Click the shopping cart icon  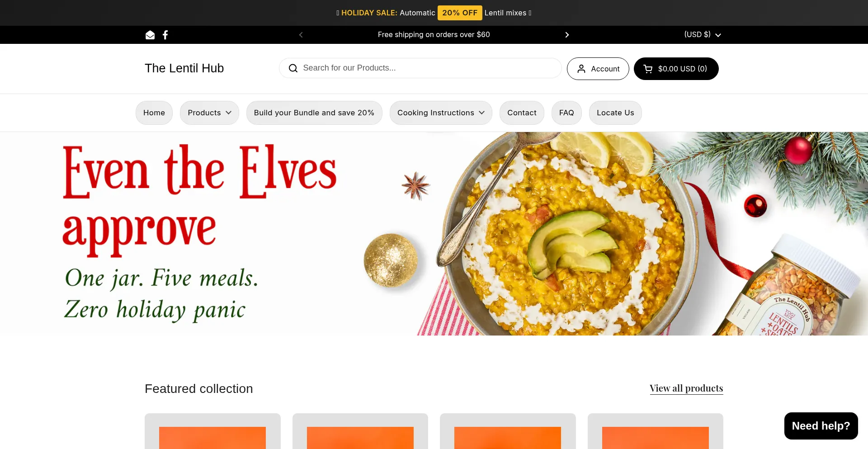coord(648,69)
